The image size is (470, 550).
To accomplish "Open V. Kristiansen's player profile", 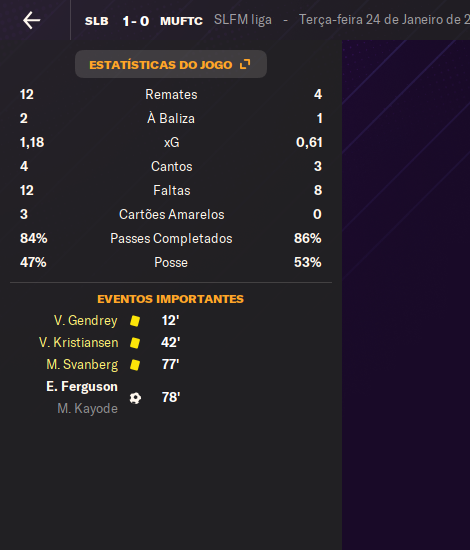I will pyautogui.click(x=79, y=342).
